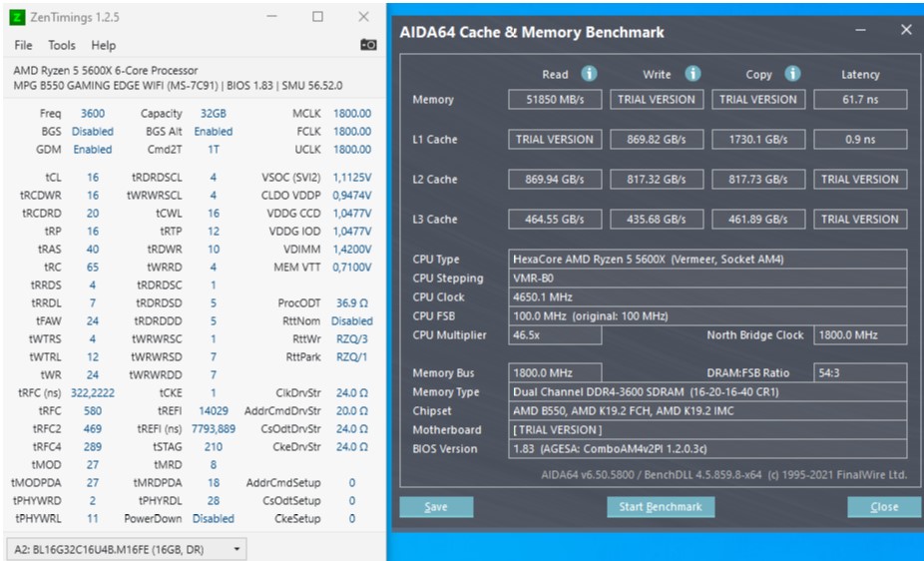The width and height of the screenshot is (924, 561).
Task: Click the CPU Clock 4650.1 MHz field
Action: [x=707, y=297]
